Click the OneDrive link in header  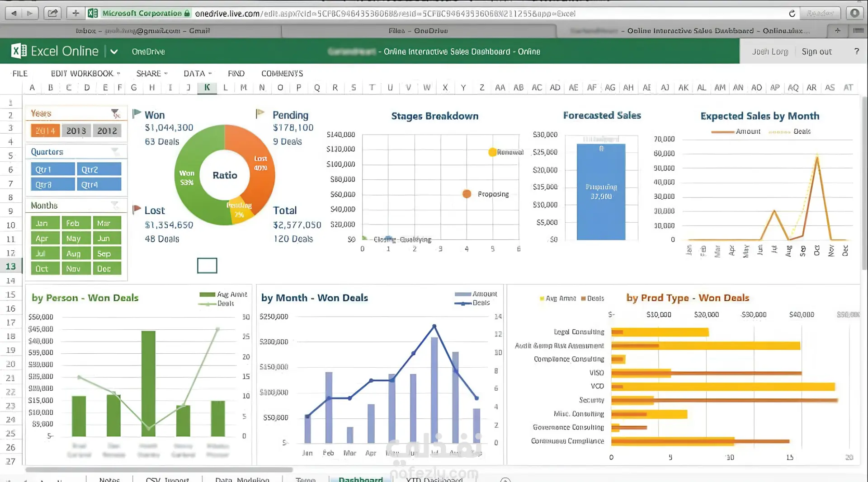(148, 51)
